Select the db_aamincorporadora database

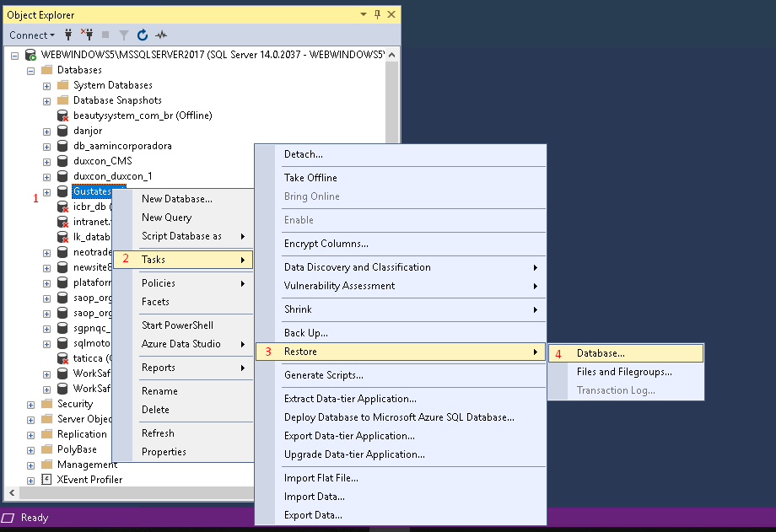pos(121,146)
